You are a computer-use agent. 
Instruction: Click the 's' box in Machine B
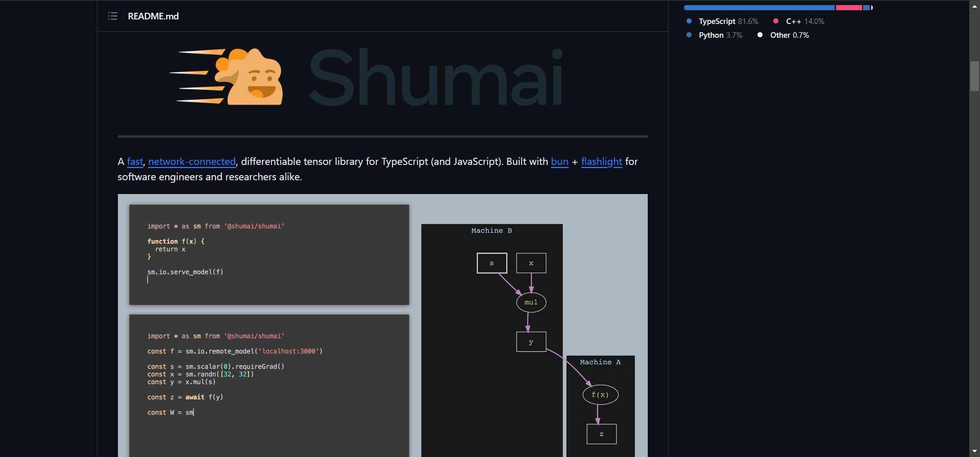[492, 263]
